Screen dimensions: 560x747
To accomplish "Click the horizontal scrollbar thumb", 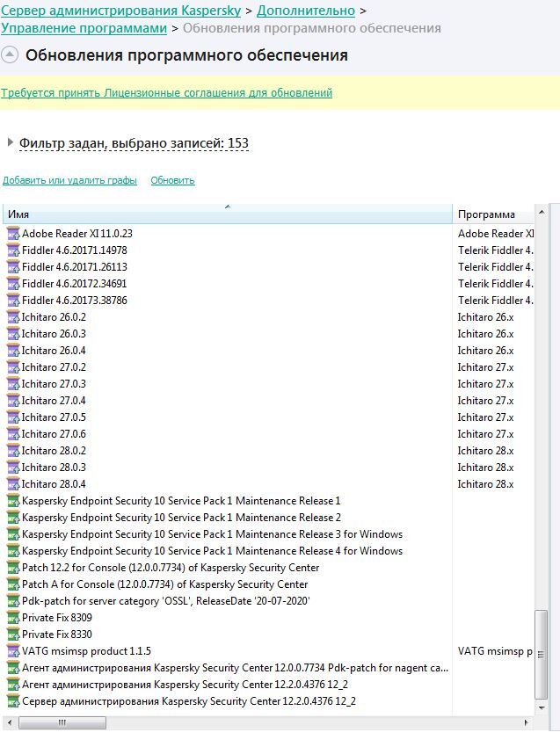I will [62, 722].
